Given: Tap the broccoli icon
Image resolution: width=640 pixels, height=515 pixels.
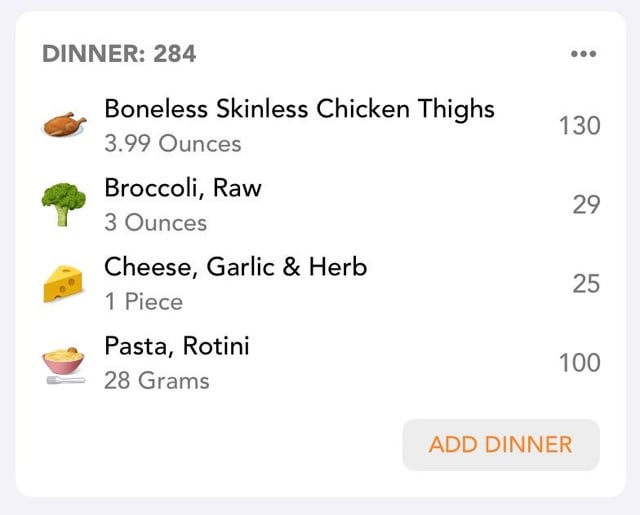Looking at the screenshot, I should pos(64,204).
